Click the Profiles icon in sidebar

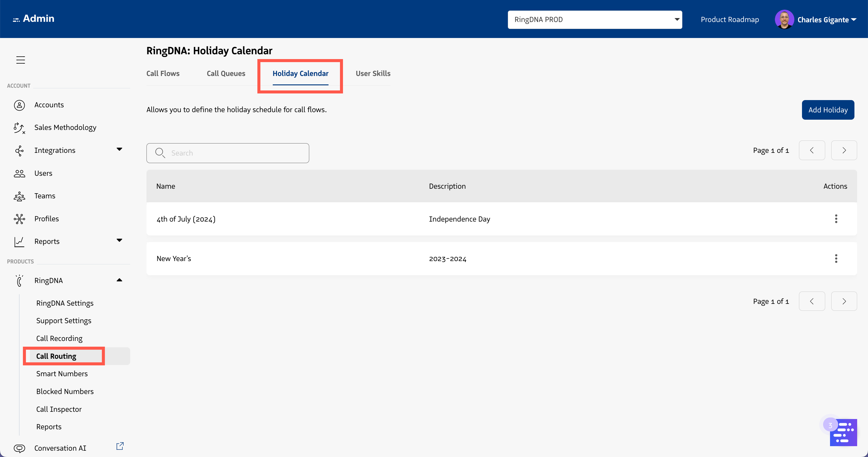click(x=19, y=219)
